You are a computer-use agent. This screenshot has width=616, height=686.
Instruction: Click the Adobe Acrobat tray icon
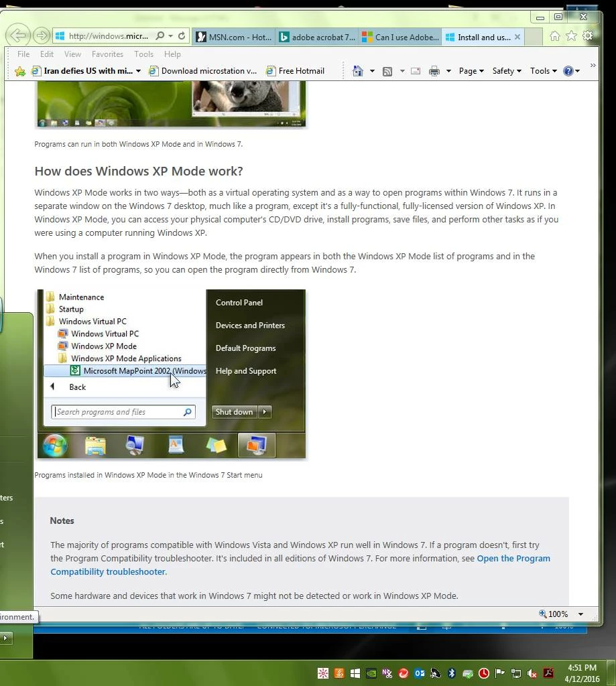(x=548, y=673)
